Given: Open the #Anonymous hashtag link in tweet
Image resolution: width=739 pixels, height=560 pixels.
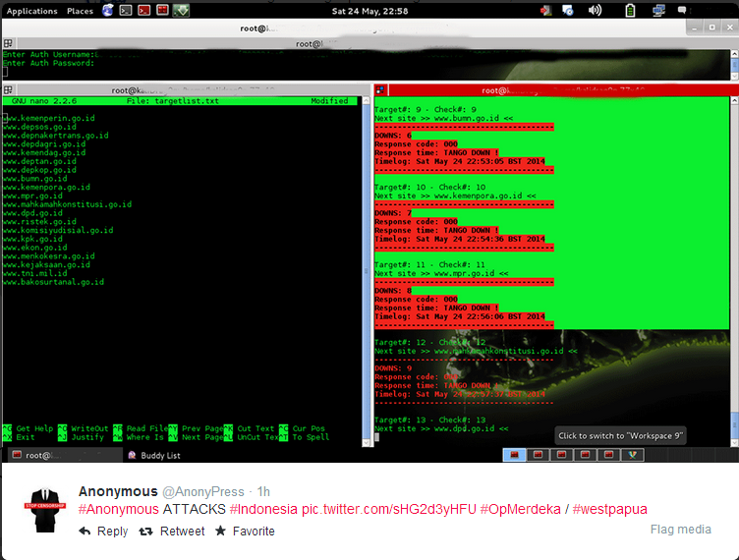Looking at the screenshot, I should [119, 509].
